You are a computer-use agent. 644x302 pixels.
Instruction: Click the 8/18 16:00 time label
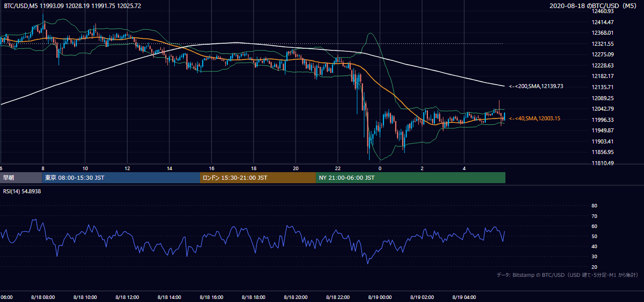point(212,297)
